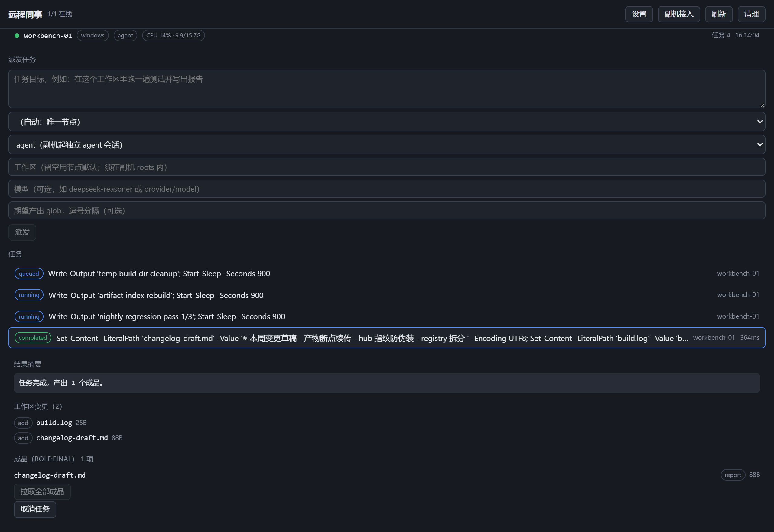Focus the task goal text area
Screen dimensions: 774x532
click(387, 89)
